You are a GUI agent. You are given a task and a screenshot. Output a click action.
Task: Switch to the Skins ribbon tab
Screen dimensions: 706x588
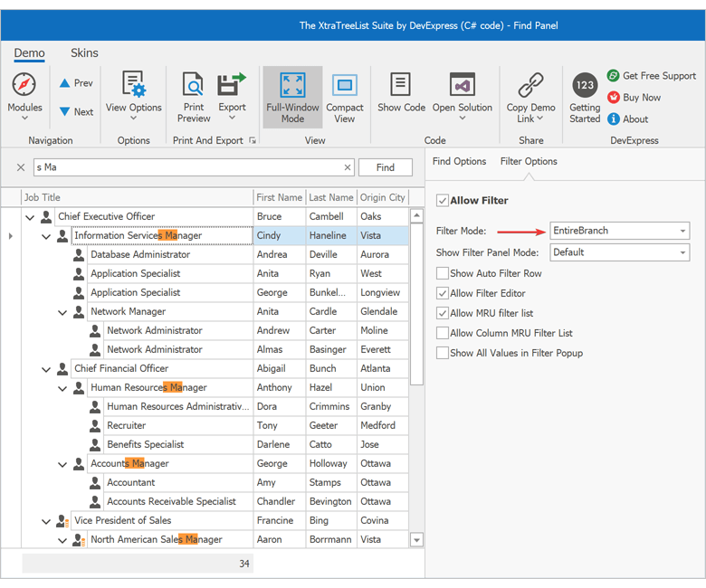pyautogui.click(x=84, y=53)
